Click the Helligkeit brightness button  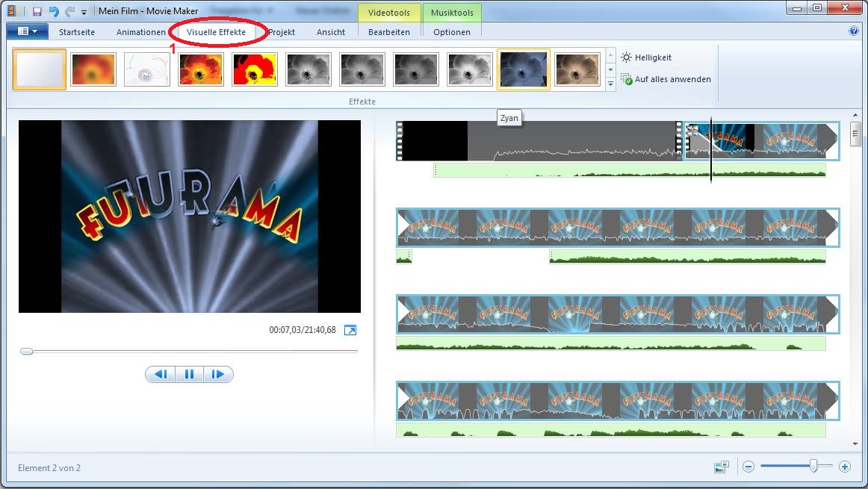click(x=646, y=57)
